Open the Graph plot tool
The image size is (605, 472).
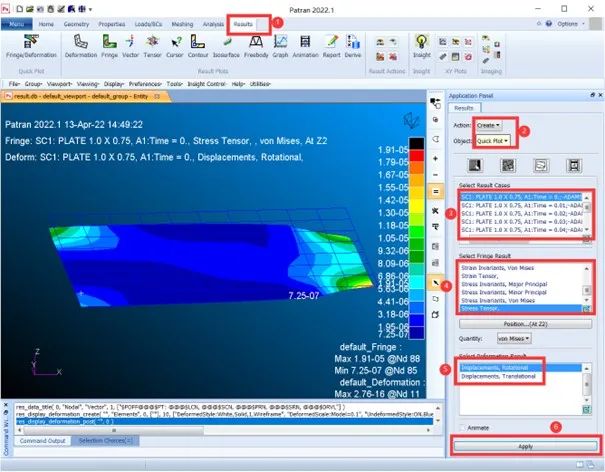coord(281,47)
